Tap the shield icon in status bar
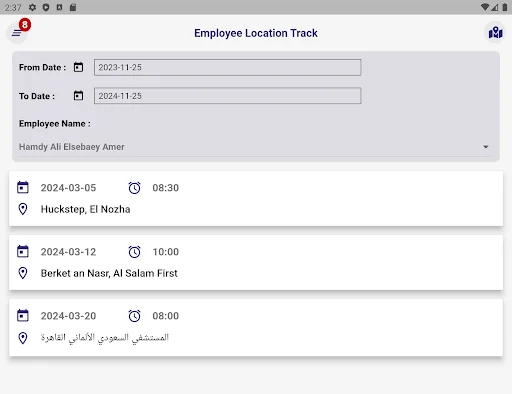This screenshot has height=394, width=512. click(x=46, y=7)
